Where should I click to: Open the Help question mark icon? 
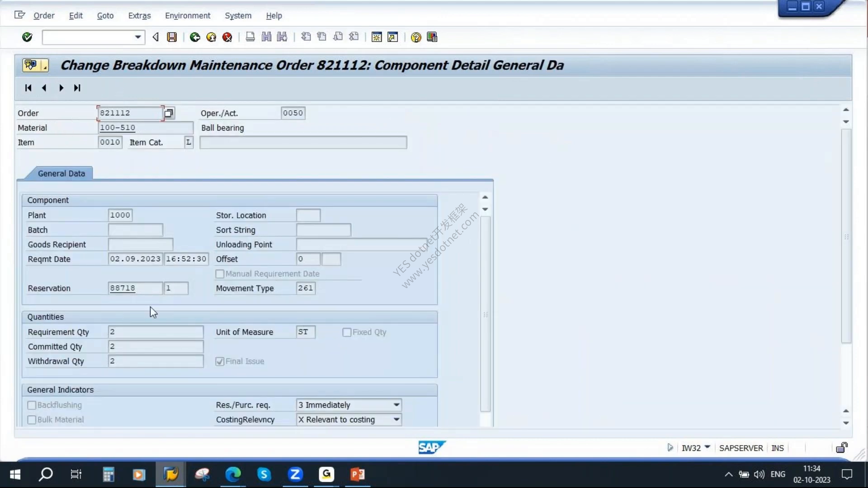point(416,37)
